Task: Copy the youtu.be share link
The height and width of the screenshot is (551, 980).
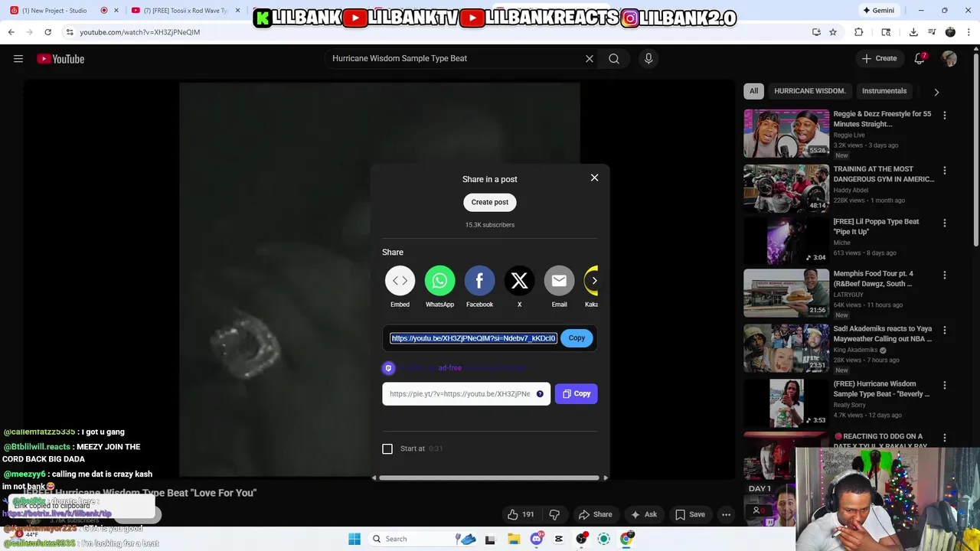Action: pyautogui.click(x=577, y=337)
